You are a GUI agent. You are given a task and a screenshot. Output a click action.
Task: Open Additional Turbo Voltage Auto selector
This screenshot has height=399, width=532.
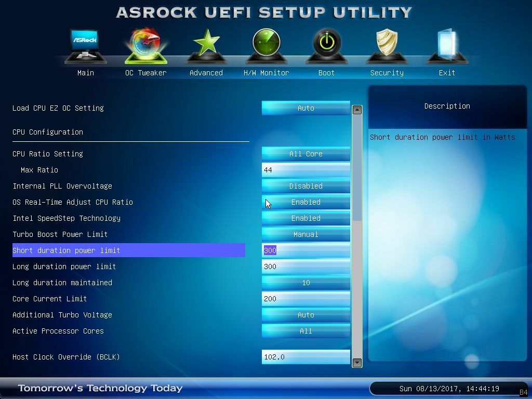pos(305,315)
